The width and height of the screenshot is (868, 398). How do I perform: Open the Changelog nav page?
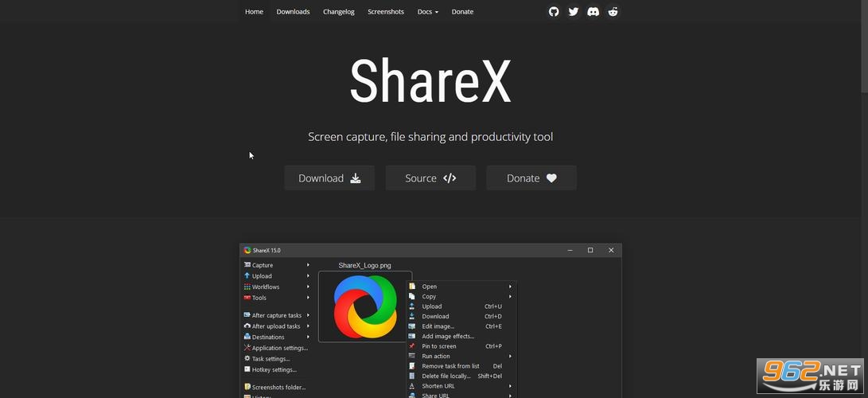click(x=339, y=12)
